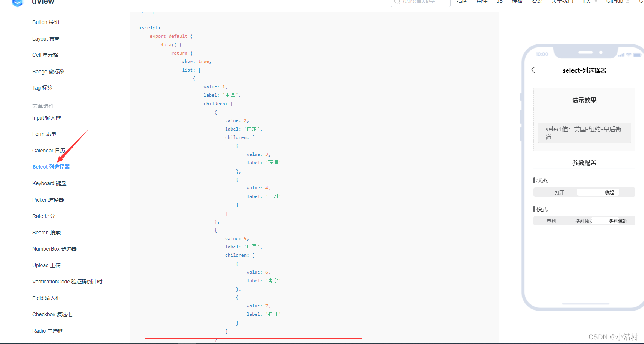
Task: Open the 1.X version dropdown
Action: pyautogui.click(x=588, y=2)
